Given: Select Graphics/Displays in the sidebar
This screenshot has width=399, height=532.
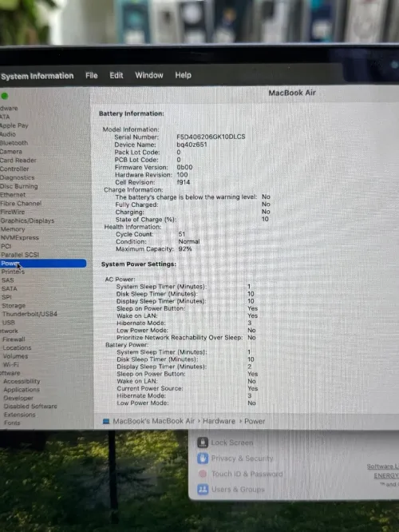Looking at the screenshot, I should pos(27,220).
